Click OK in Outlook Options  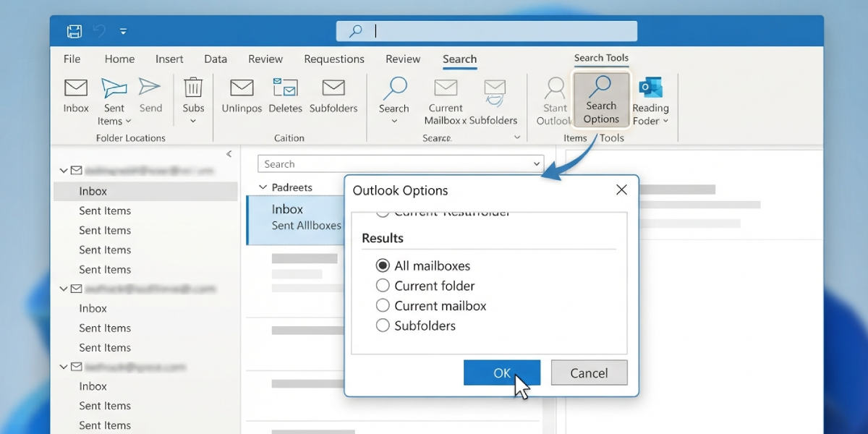502,373
